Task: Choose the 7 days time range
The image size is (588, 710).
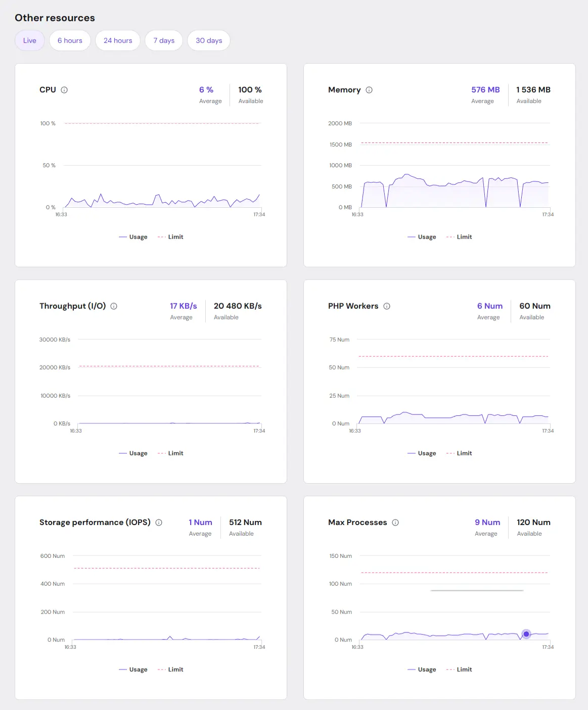Action: click(x=164, y=40)
